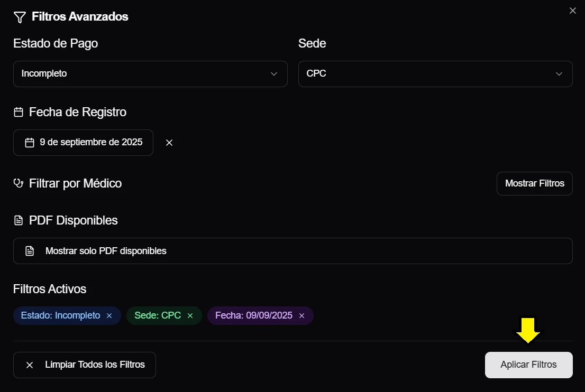The height and width of the screenshot is (392, 585).
Task: Apply filters with Aplicar Filtros button
Action: tap(528, 365)
